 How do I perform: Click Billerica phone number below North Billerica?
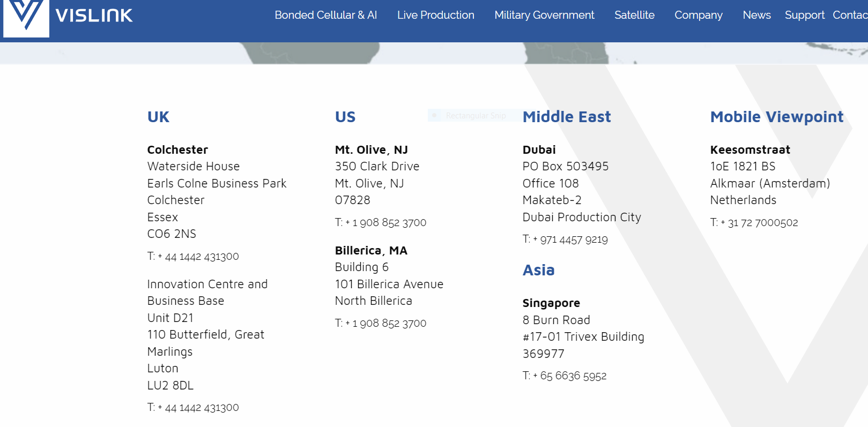(381, 324)
